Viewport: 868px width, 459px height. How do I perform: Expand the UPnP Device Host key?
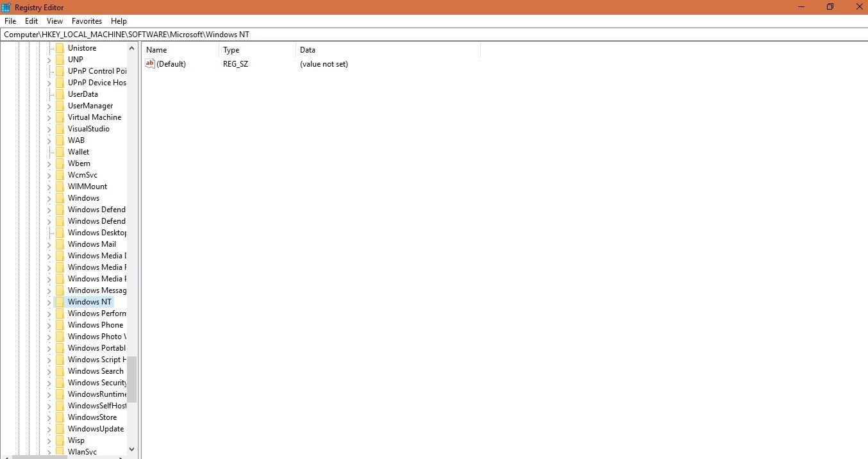click(49, 83)
